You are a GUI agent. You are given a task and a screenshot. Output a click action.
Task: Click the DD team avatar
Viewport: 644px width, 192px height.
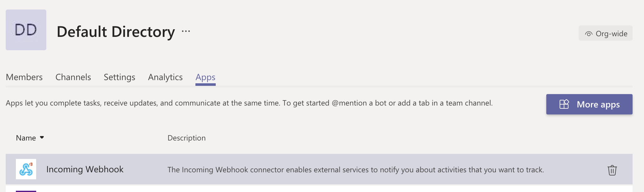[26, 30]
